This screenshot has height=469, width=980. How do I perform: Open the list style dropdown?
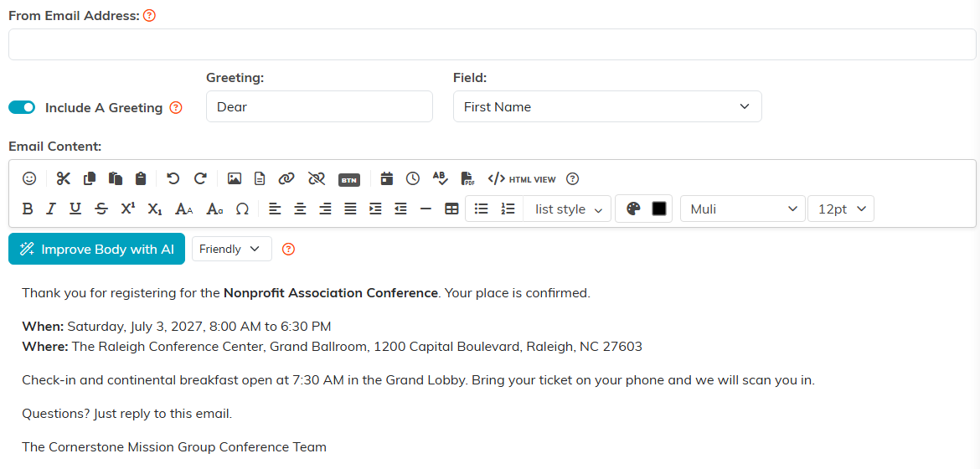tap(568, 209)
